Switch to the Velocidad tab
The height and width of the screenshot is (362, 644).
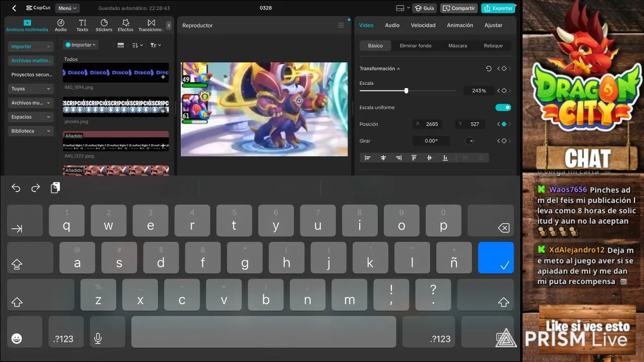click(x=423, y=25)
